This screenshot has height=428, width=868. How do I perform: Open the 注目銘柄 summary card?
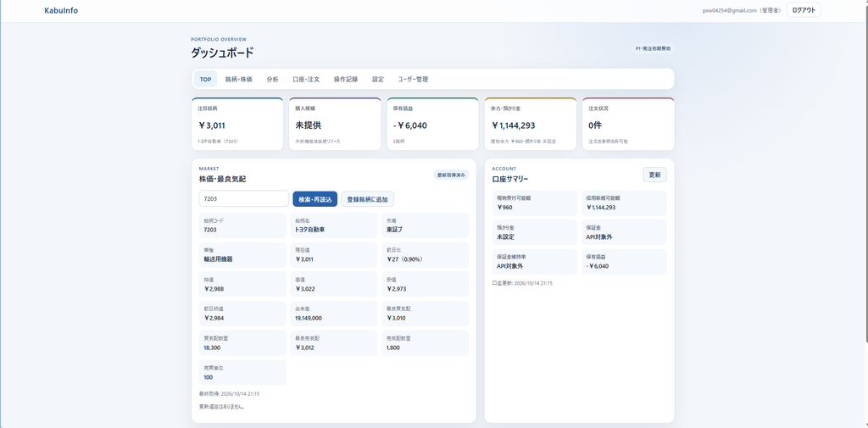tap(237, 124)
